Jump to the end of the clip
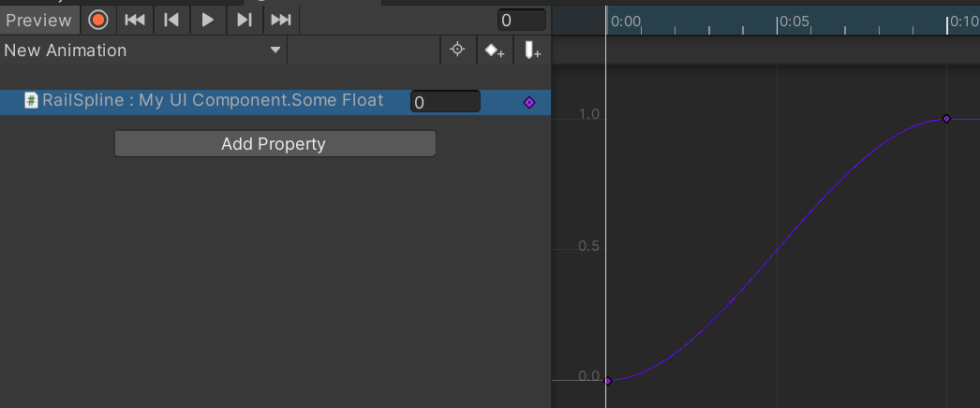The height and width of the screenshot is (408, 980). (x=280, y=20)
